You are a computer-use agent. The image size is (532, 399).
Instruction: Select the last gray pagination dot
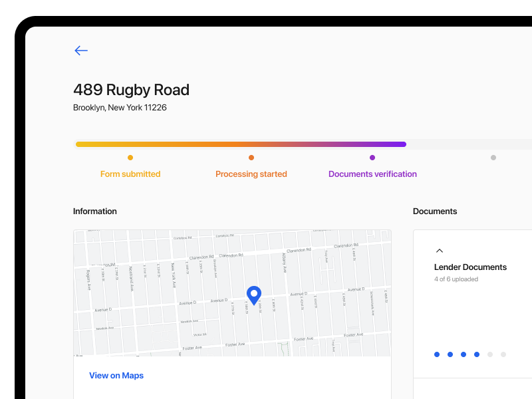(x=503, y=354)
